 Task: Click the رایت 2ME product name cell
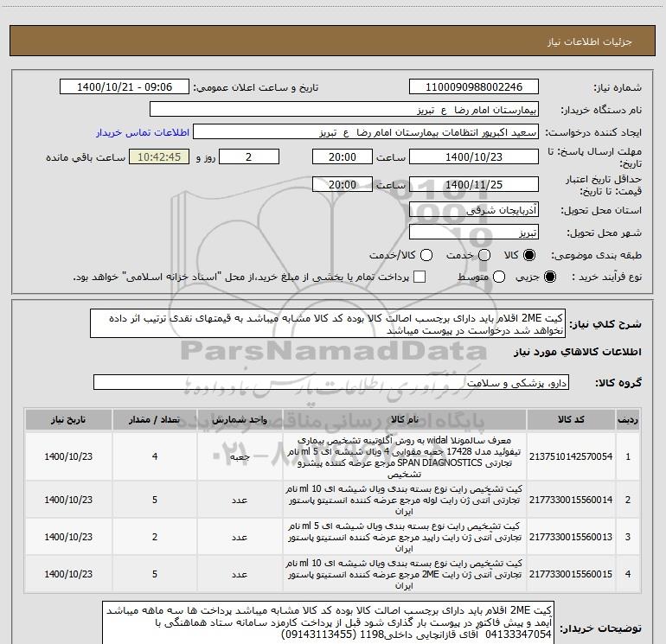[x=405, y=574]
